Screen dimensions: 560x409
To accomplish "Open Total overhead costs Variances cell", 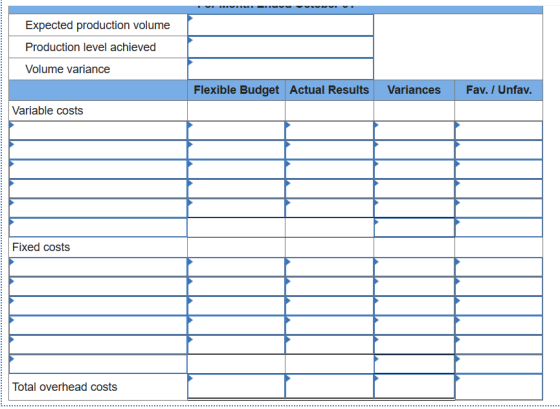I will [x=414, y=386].
